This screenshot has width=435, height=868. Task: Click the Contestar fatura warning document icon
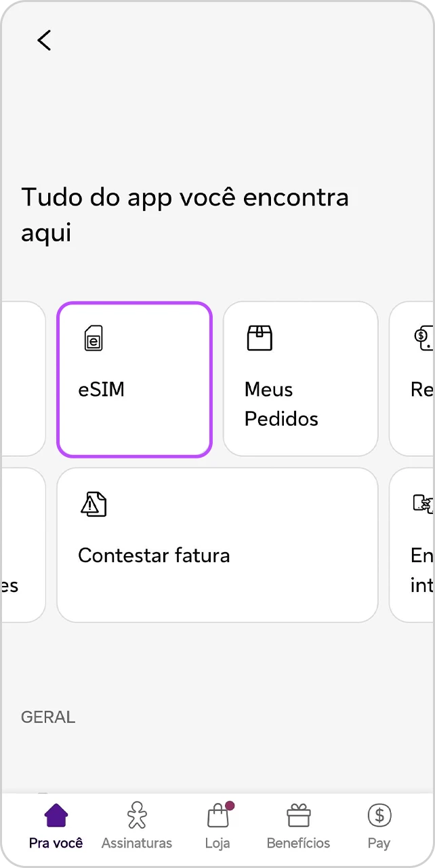pos(94,505)
